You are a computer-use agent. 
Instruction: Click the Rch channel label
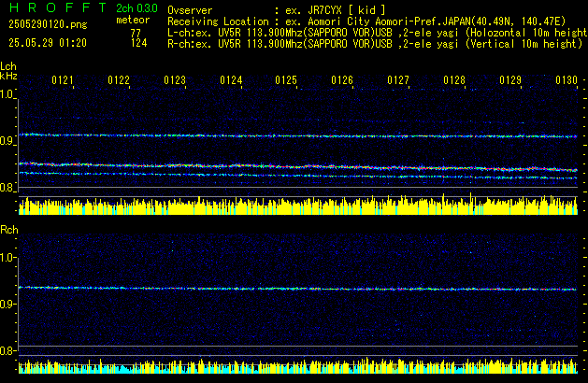click(9, 230)
